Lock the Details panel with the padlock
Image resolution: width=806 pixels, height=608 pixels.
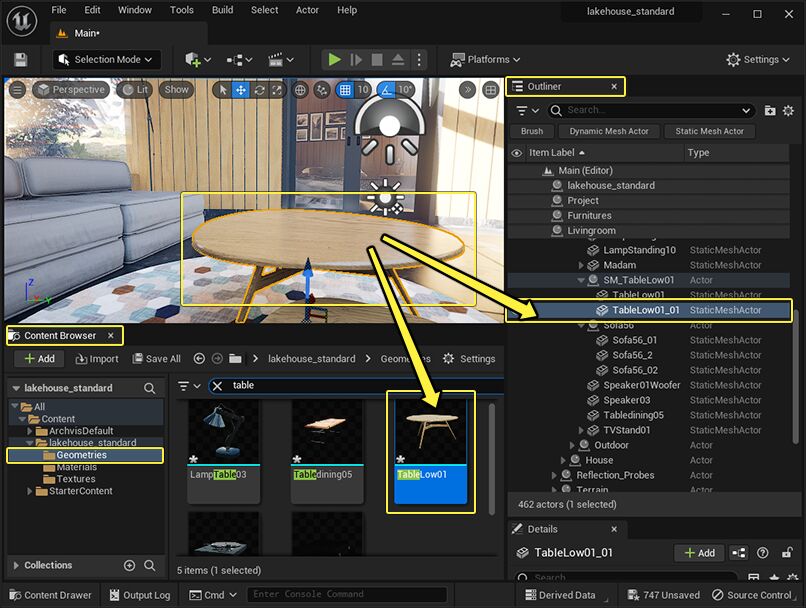point(787,553)
